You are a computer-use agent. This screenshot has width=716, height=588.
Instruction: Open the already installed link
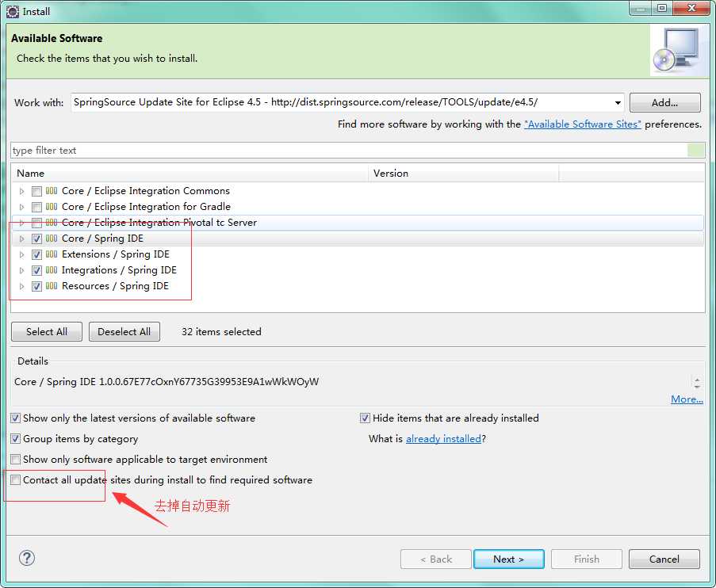(443, 439)
